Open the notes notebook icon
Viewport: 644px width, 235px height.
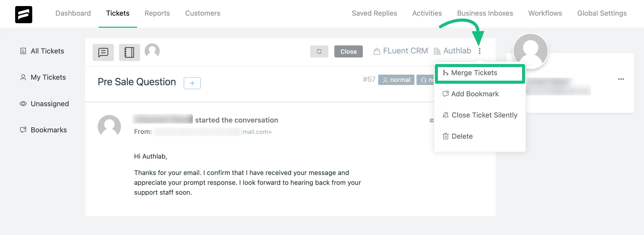click(x=129, y=52)
